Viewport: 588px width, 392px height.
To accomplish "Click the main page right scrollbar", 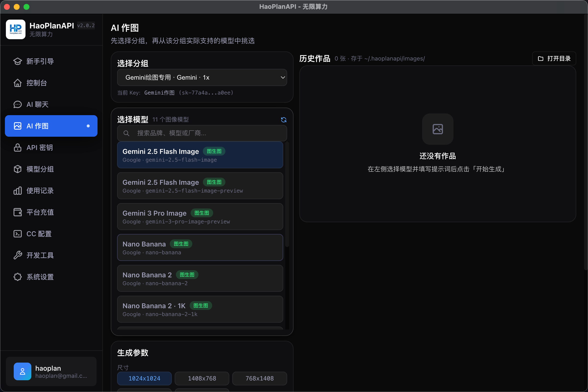I will click(586, 143).
